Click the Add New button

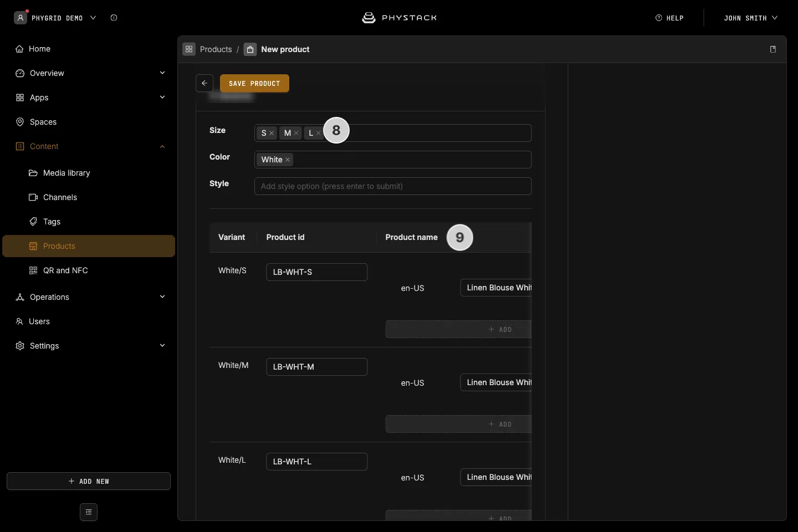pyautogui.click(x=89, y=481)
